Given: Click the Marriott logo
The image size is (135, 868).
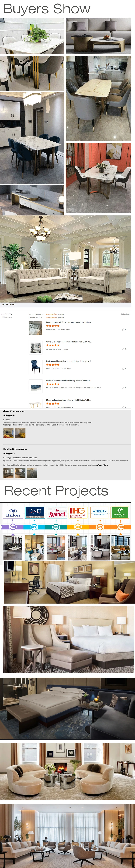Looking at the screenshot, I should (57, 513).
